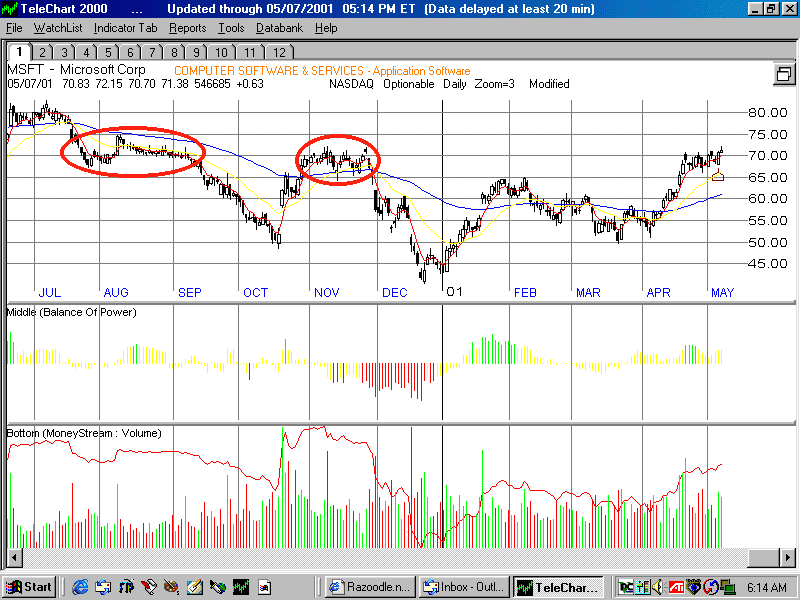The width and height of the screenshot is (800, 600).
Task: Click the first system tray icon
Action: pyautogui.click(x=626, y=587)
